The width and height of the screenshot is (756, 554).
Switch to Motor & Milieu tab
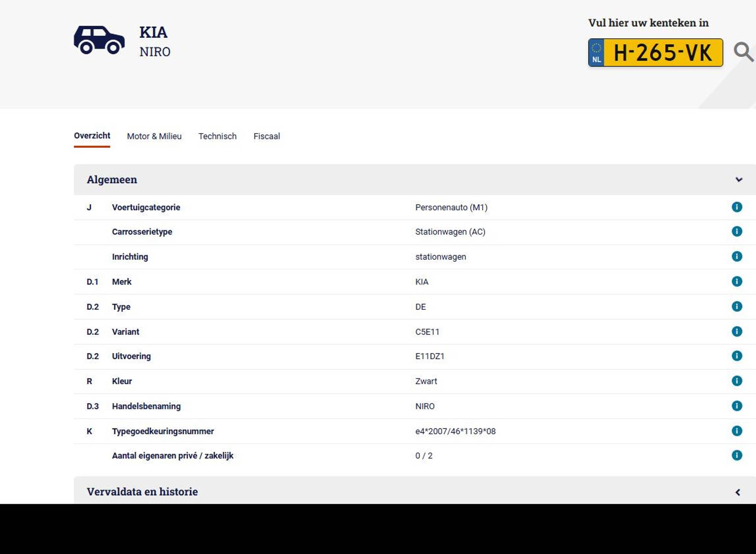coord(154,136)
